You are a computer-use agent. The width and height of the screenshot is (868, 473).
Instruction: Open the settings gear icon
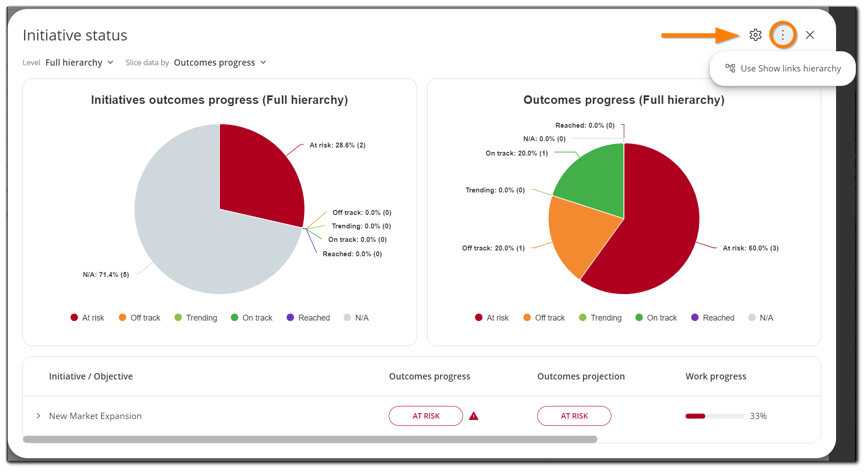point(755,35)
